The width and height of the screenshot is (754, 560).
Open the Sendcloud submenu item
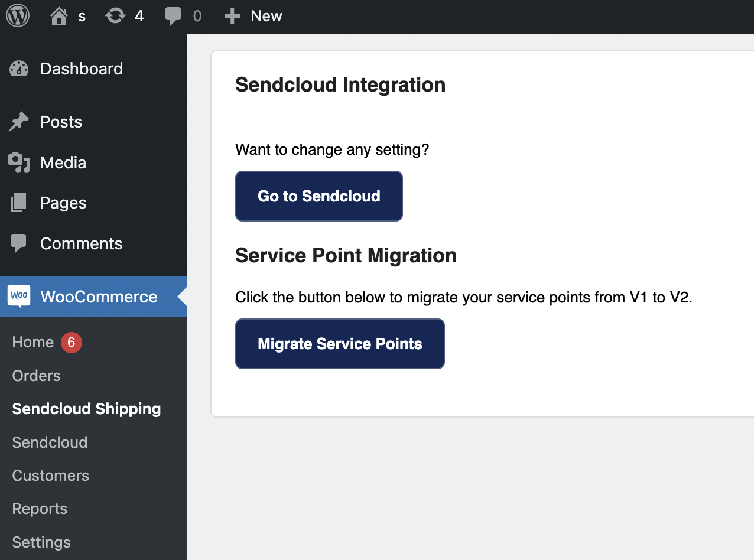[x=50, y=442]
